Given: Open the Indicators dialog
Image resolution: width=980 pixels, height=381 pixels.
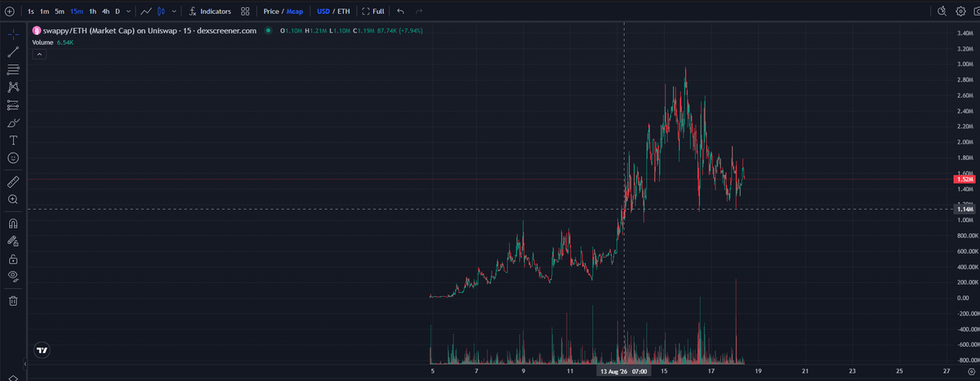Looking at the screenshot, I should tap(210, 11).
